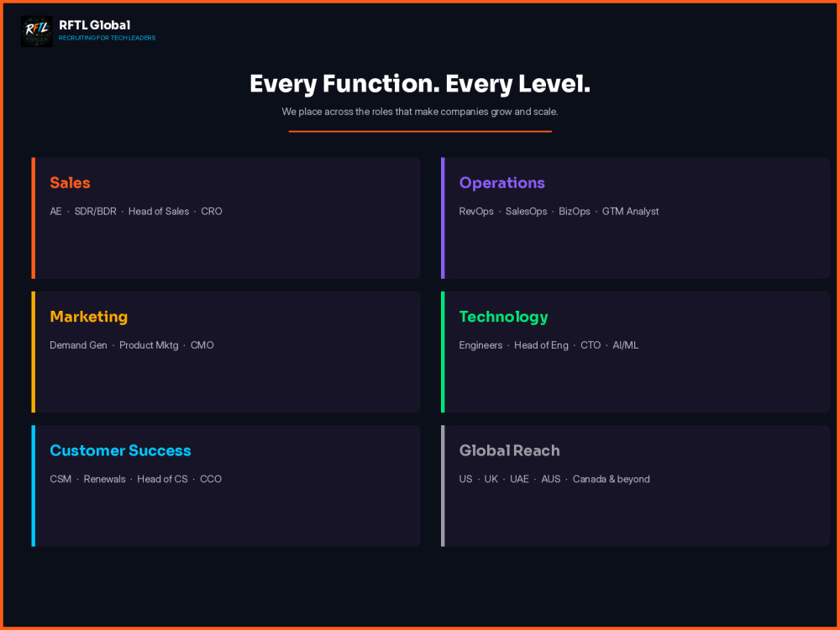
Task: Click 'AI/ML' in the Technology card
Action: coord(626,345)
